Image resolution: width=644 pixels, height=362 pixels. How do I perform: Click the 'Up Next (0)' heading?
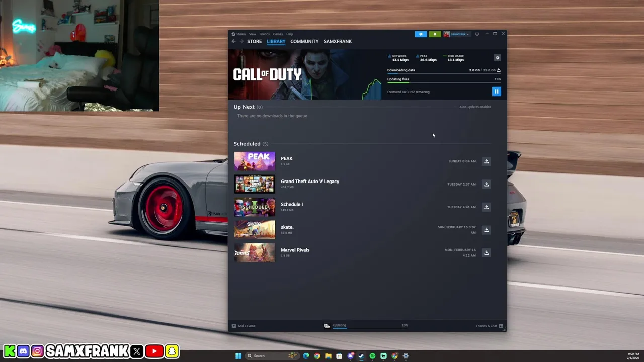tap(248, 107)
